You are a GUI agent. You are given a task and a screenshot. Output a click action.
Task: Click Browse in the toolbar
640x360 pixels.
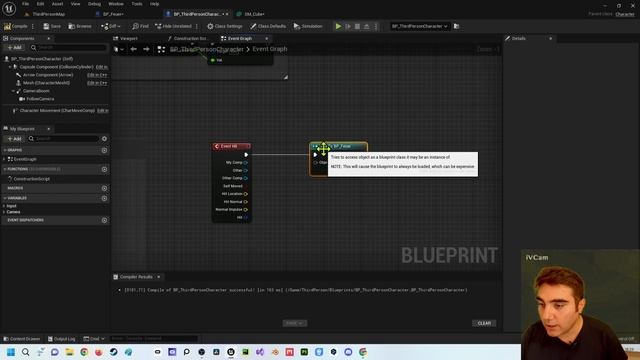[80, 26]
